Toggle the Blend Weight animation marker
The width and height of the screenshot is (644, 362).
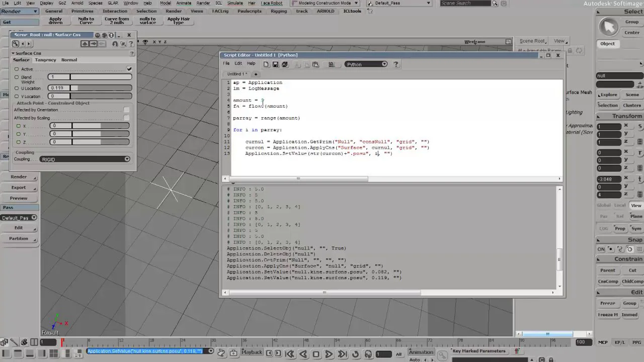coord(17,77)
